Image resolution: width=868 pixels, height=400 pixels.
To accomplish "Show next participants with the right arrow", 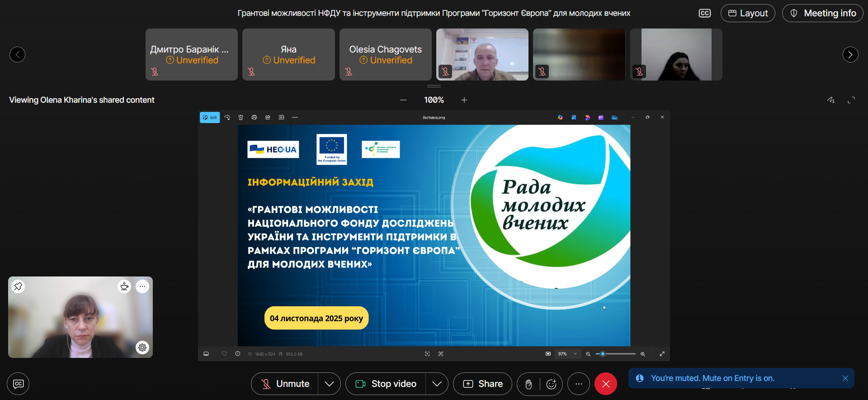I will (x=850, y=55).
